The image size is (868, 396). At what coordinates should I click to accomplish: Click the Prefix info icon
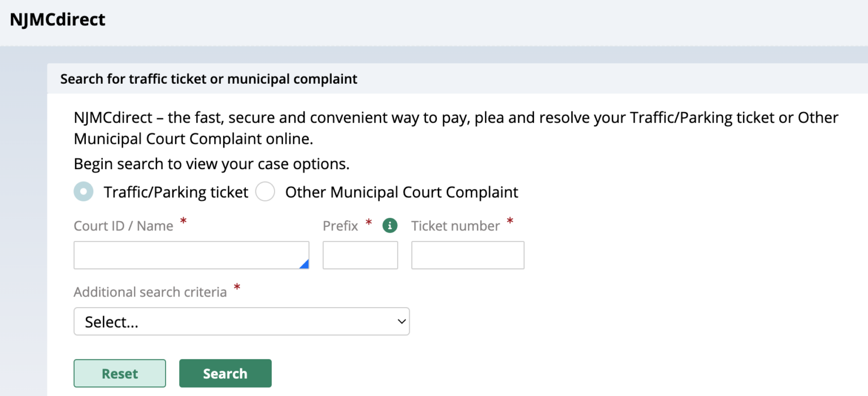(x=389, y=226)
